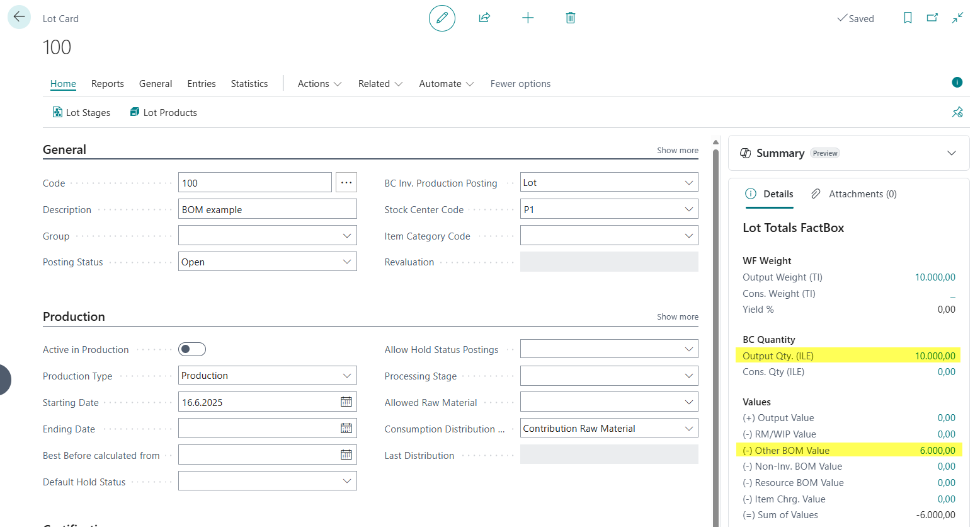Click the plus icon to create new

528,18
